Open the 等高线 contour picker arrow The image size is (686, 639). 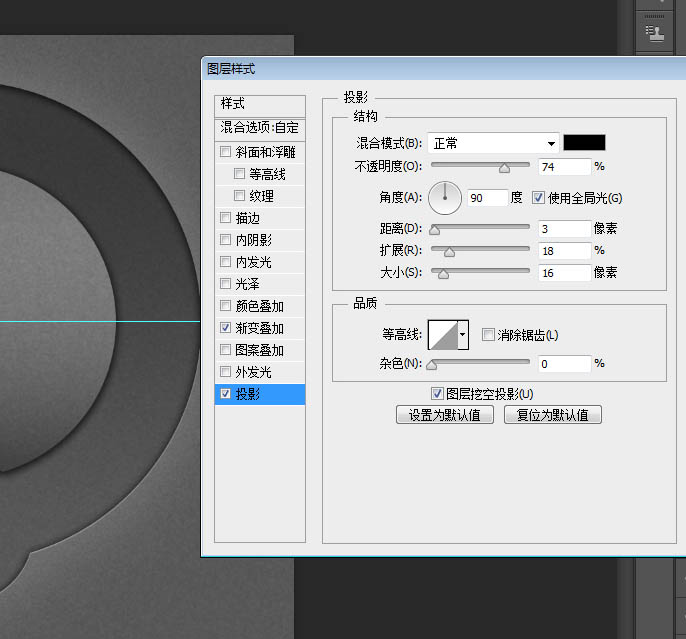463,335
